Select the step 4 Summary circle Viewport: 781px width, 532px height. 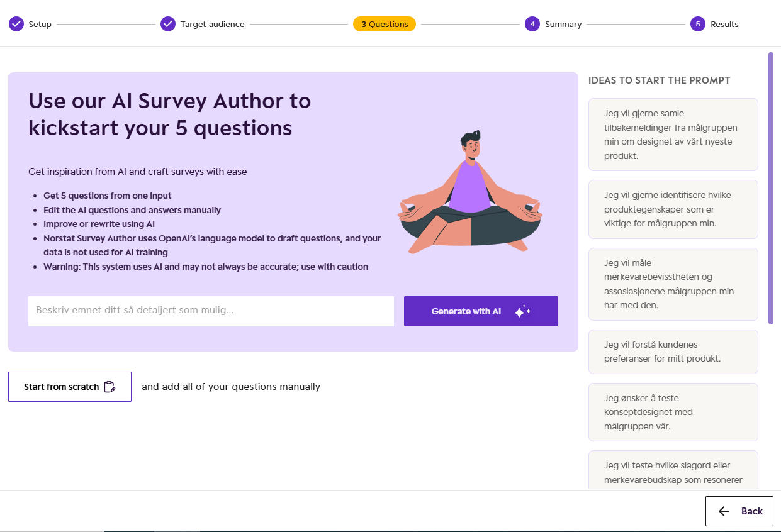(532, 24)
